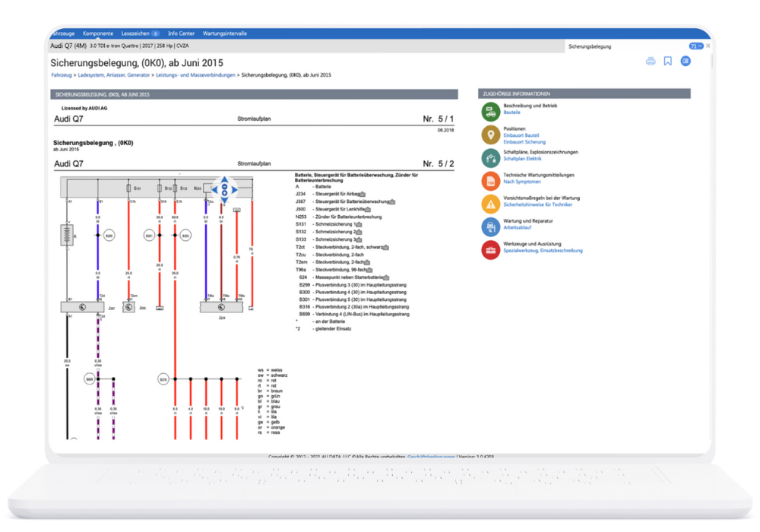The width and height of the screenshot is (760, 532).
Task: Open the Fahrzeuge menu
Action: [x=64, y=33]
